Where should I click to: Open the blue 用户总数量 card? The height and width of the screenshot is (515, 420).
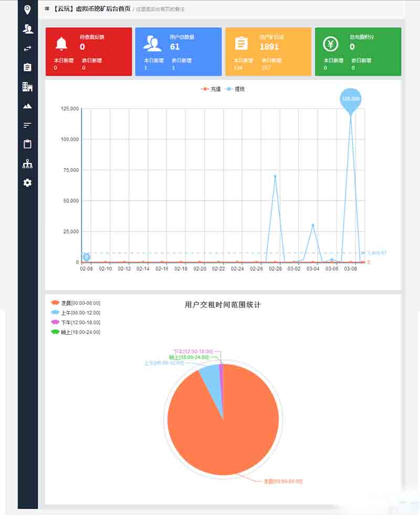pos(179,51)
